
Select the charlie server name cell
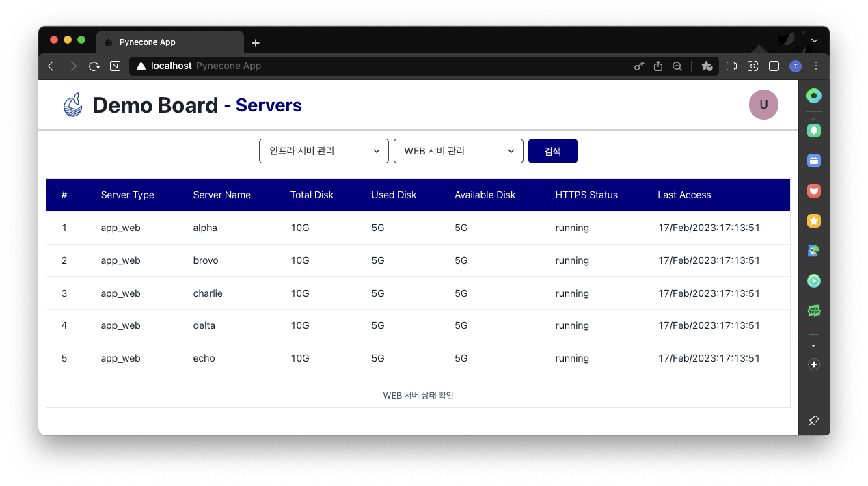[x=208, y=293]
